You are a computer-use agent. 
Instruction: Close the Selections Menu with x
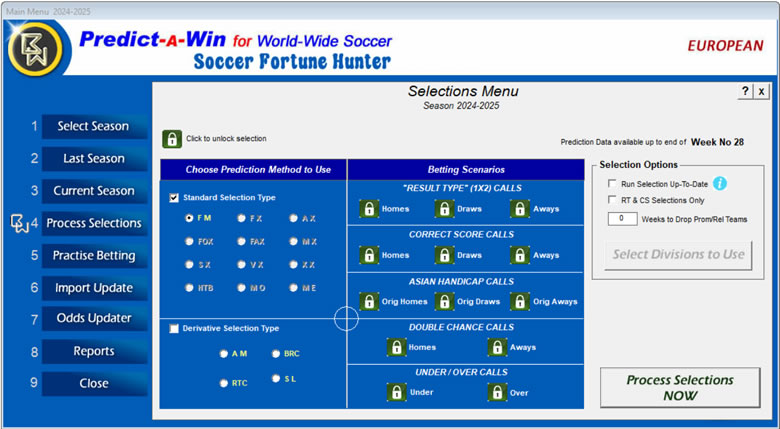click(x=761, y=92)
